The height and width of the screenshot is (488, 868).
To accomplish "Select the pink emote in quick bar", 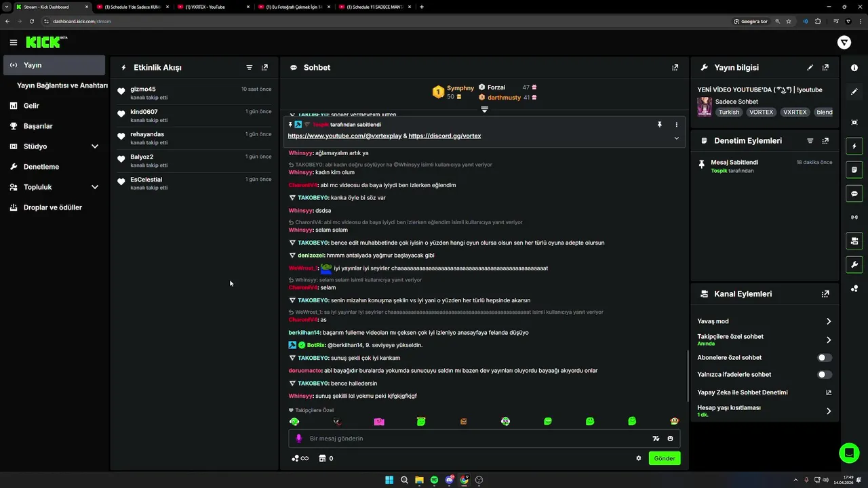I will pyautogui.click(x=379, y=422).
